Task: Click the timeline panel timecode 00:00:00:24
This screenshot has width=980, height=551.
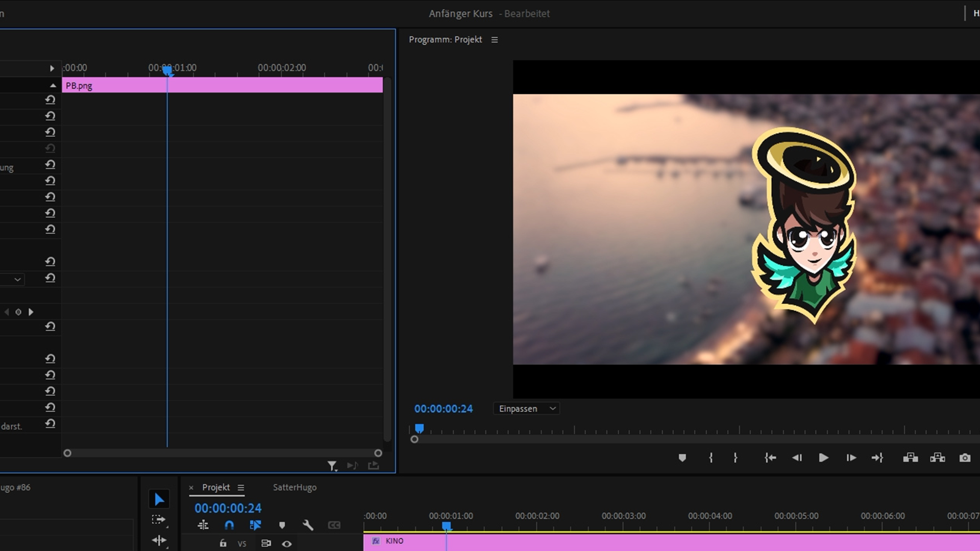Action: coord(228,508)
